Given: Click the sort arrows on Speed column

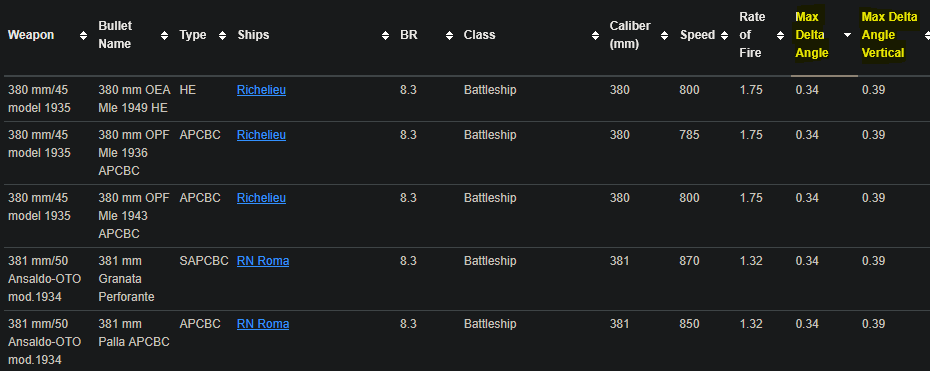Looking at the screenshot, I should 724,36.
